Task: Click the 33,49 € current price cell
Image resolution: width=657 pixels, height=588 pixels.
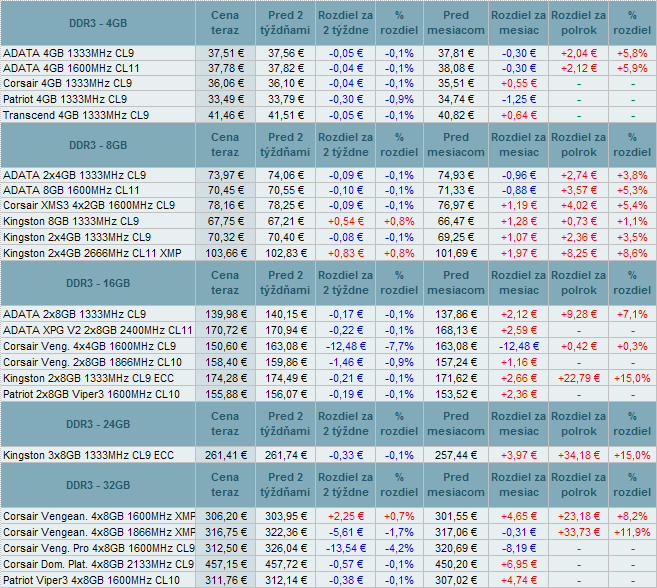Action: [226, 99]
